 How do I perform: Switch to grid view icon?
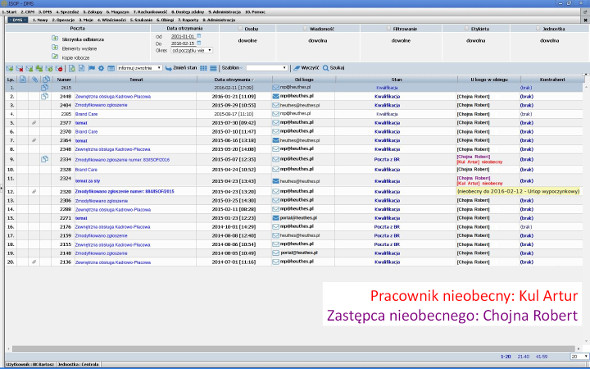[204, 68]
